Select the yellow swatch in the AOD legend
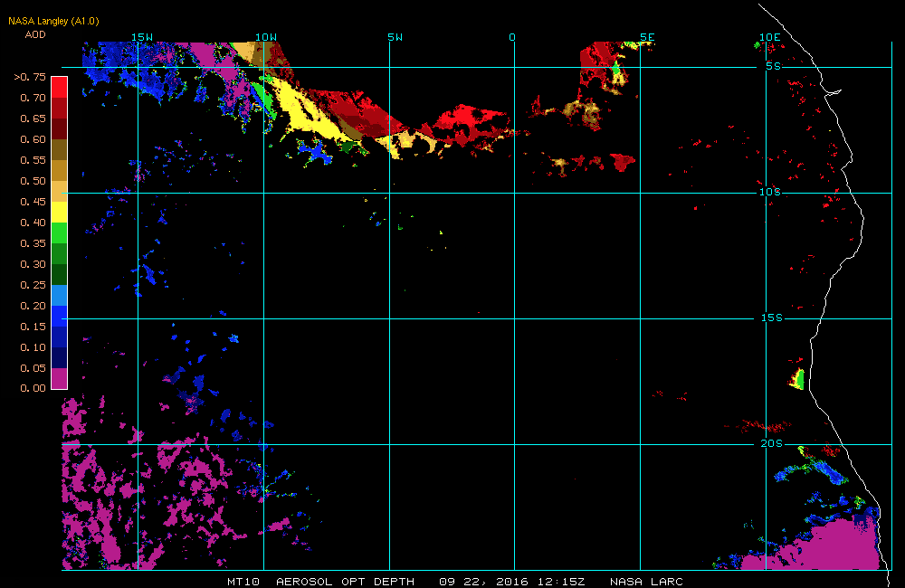Viewport: 905px width, 588px height. pyautogui.click(x=59, y=211)
